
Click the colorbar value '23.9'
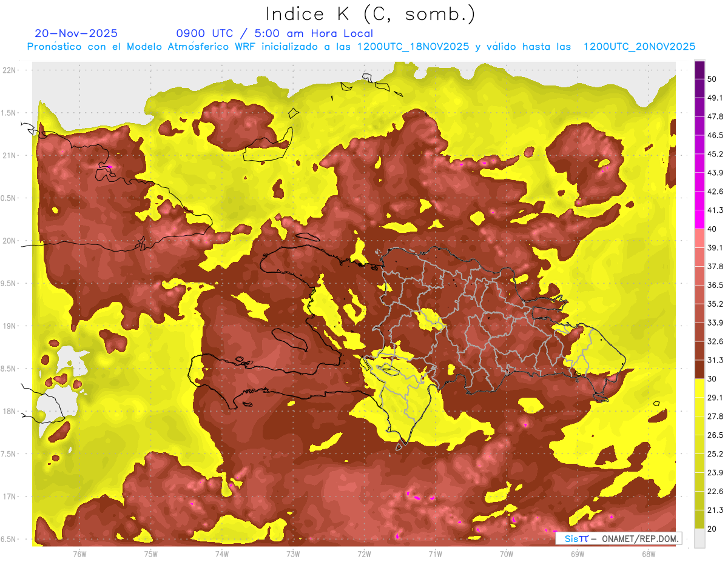point(715,473)
